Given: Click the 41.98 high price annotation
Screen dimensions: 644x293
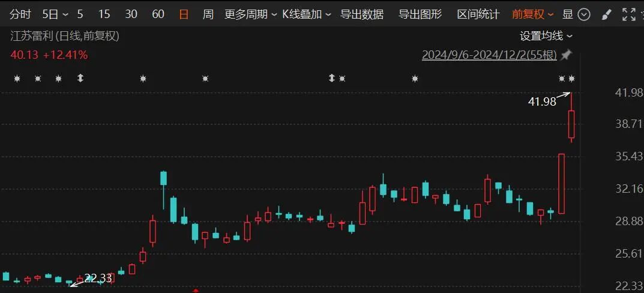Looking at the screenshot, I should point(542,101).
